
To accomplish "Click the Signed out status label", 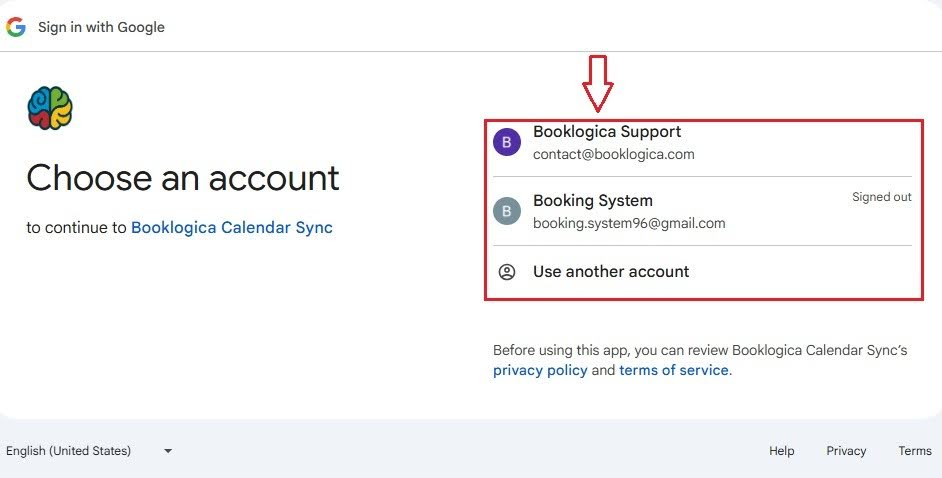I will point(881,197).
